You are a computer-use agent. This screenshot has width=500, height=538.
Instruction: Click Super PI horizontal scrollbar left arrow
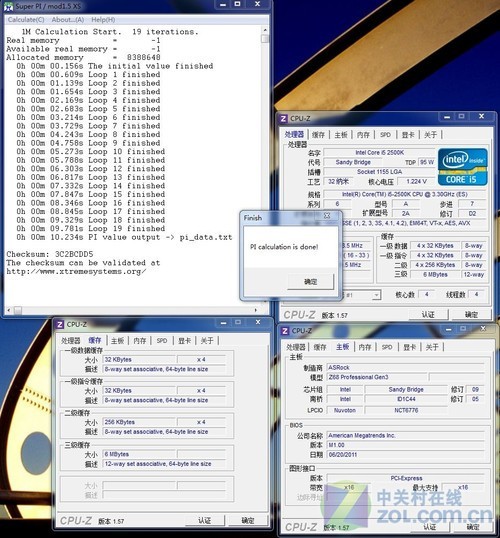pos(9,310)
